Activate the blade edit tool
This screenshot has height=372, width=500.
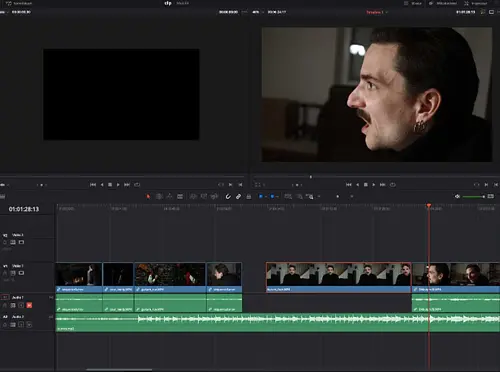(x=180, y=196)
